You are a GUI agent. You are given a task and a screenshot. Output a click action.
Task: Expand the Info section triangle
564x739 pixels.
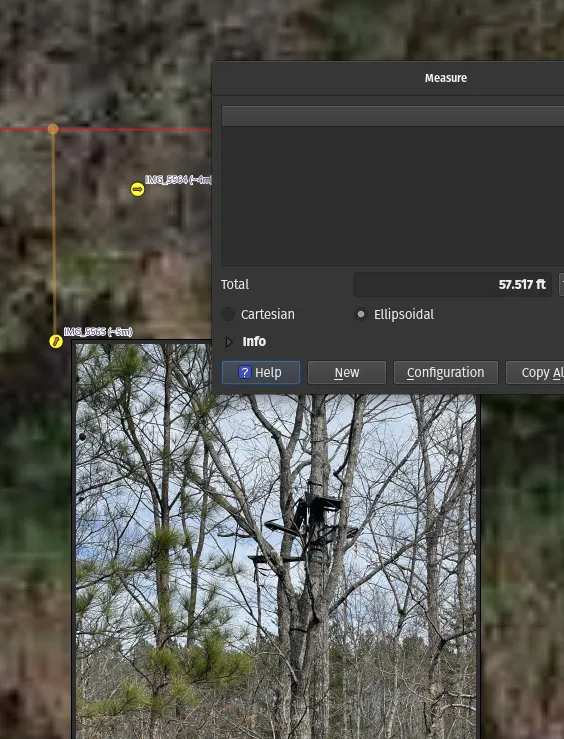click(229, 342)
